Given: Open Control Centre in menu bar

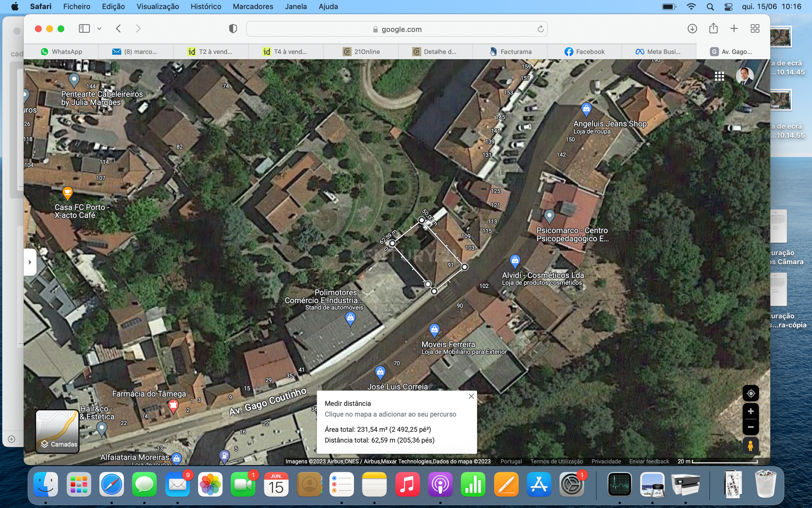Looking at the screenshot, I should [728, 6].
